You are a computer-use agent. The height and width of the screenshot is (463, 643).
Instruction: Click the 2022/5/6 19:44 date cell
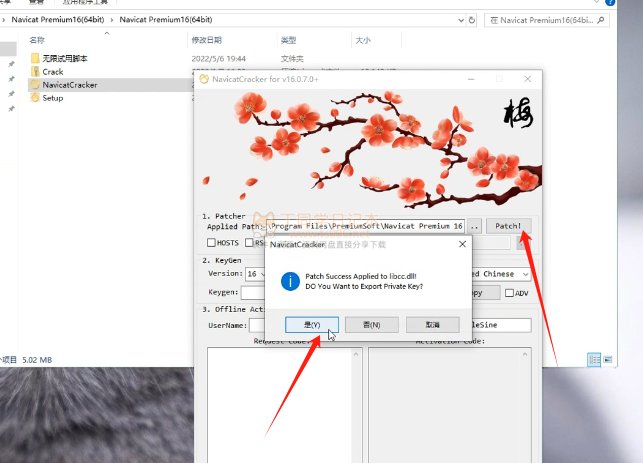219,59
